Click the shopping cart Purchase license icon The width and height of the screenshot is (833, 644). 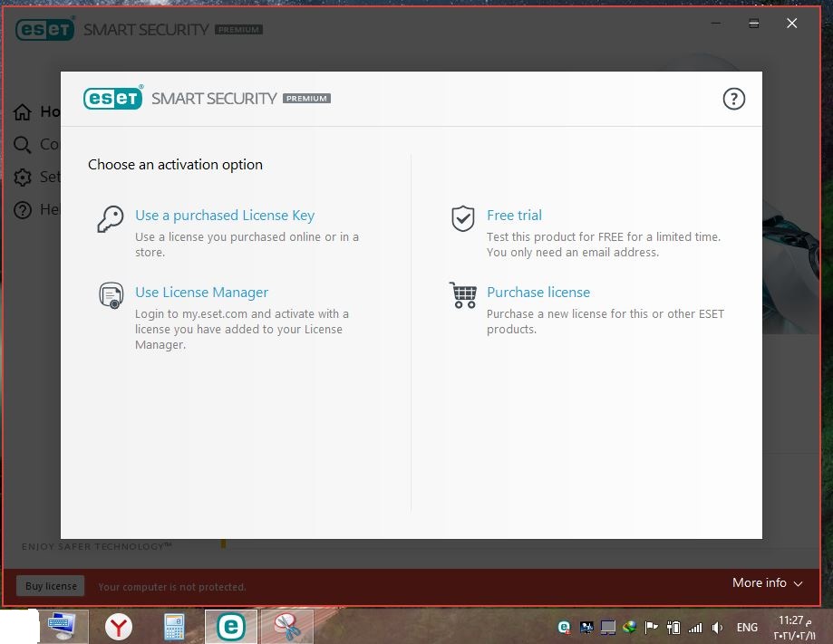462,295
